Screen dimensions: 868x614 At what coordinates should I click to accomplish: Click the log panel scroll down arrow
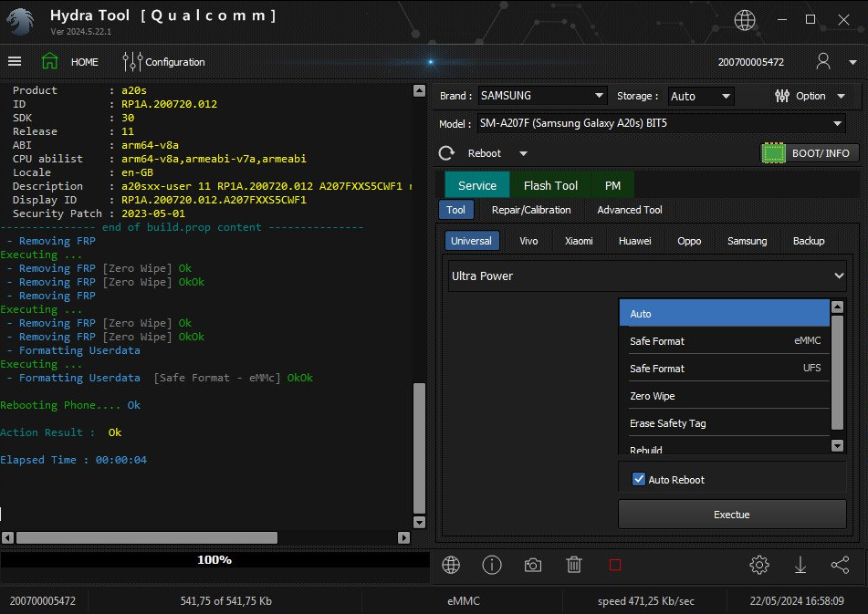tap(419, 522)
